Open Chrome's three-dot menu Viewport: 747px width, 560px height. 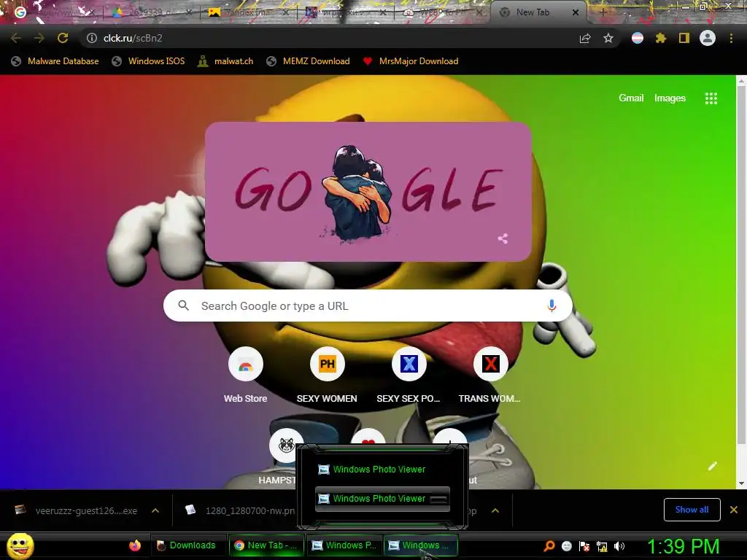coord(731,38)
